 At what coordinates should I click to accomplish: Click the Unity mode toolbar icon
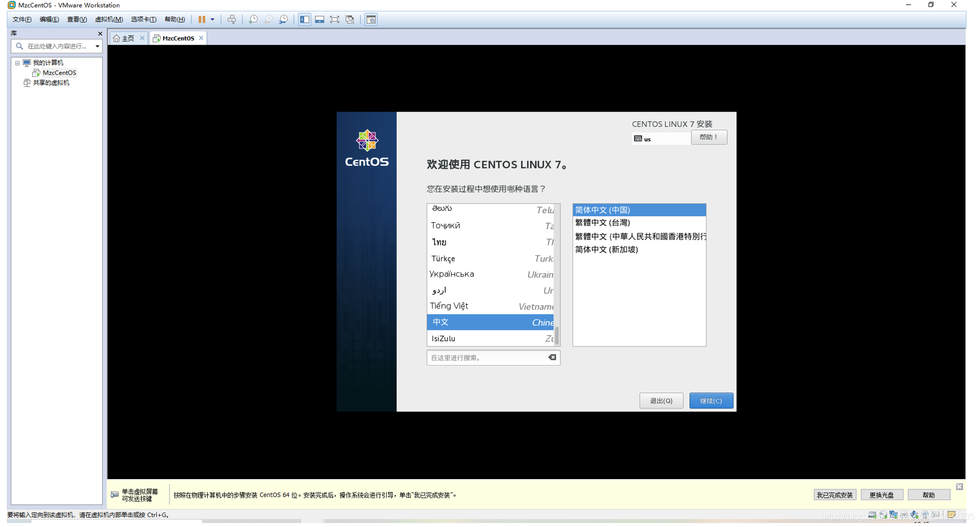click(350, 19)
